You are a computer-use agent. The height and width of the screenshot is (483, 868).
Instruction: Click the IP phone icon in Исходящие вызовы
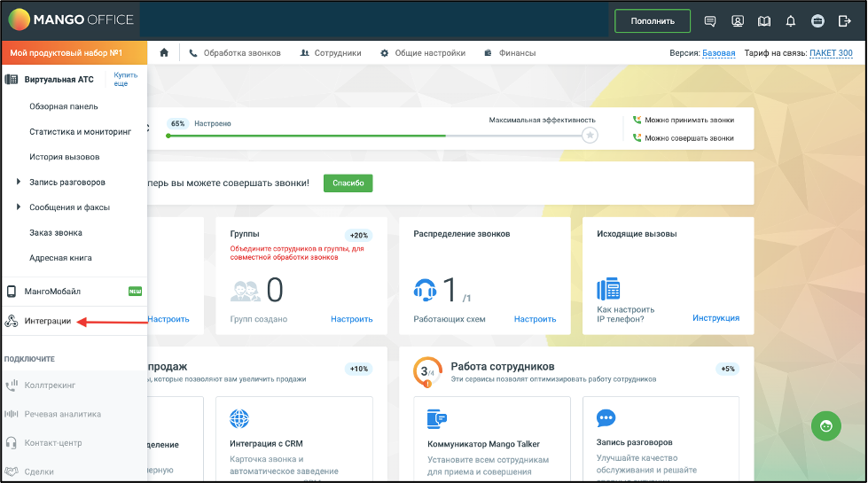(x=608, y=288)
